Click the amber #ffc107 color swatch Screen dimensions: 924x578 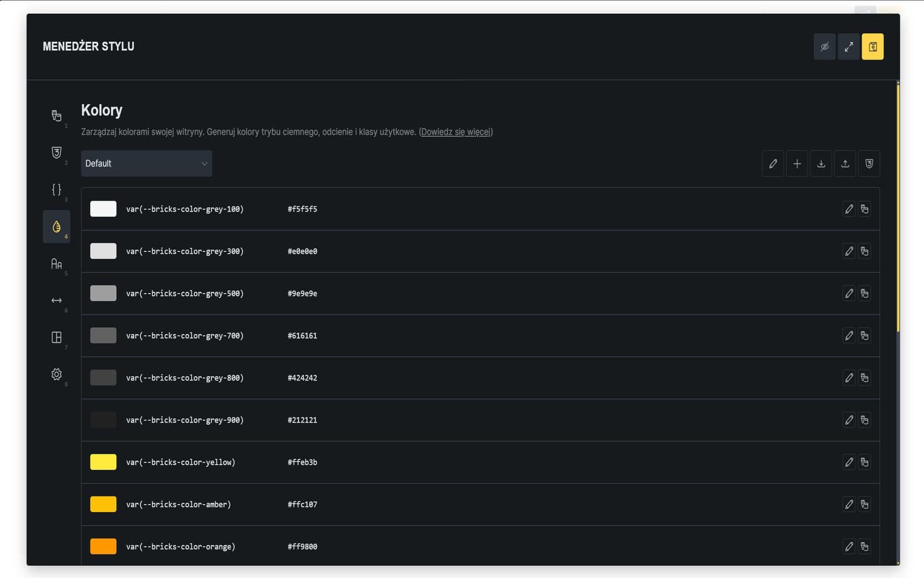pos(103,504)
